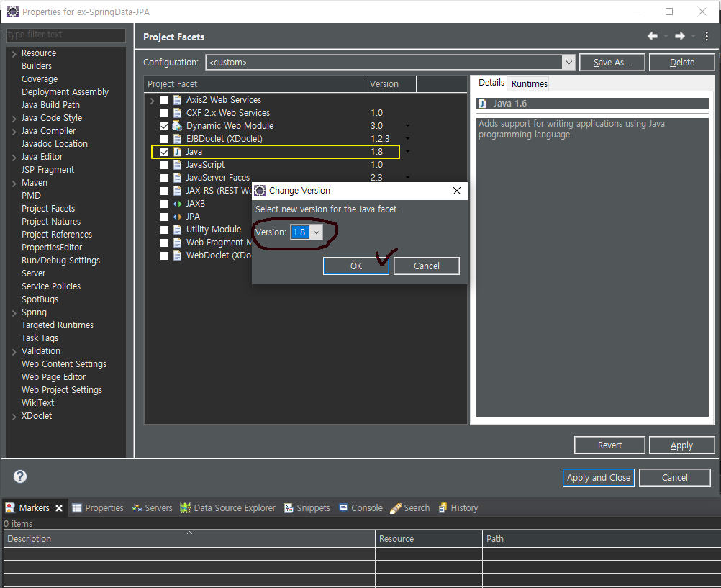Close the Markers tab with its X
The height and width of the screenshot is (588, 721).
pyautogui.click(x=59, y=508)
